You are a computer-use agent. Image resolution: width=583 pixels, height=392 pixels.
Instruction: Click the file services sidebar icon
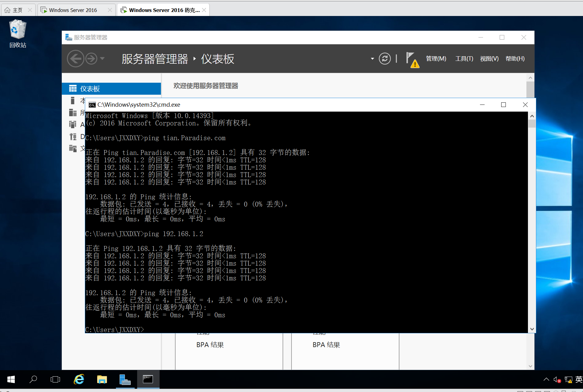[x=73, y=148]
